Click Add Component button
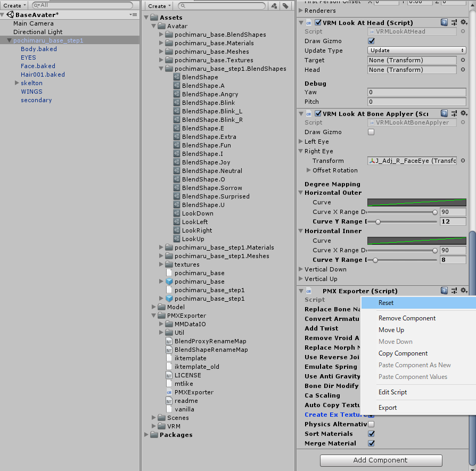 coord(381,460)
